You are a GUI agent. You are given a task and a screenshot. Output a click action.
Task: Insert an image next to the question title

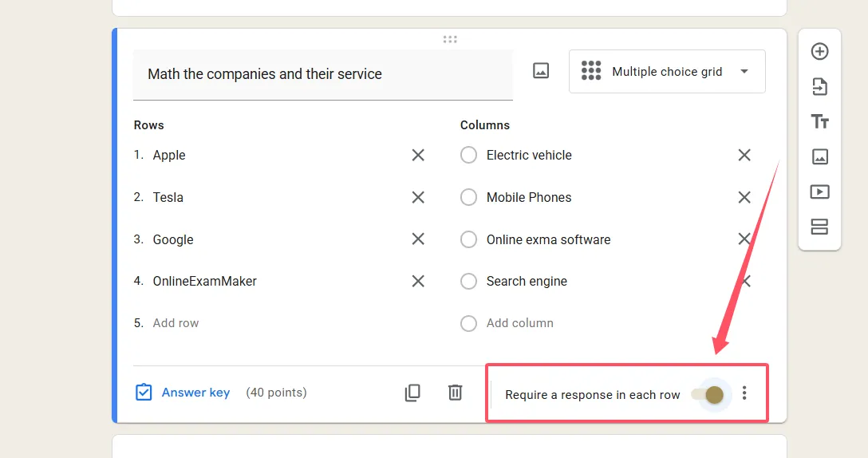541,71
